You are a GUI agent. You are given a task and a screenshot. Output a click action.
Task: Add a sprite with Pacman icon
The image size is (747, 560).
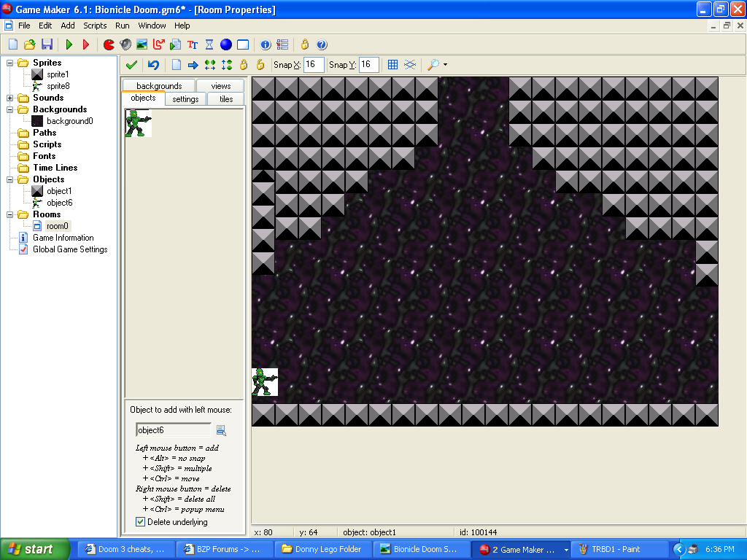109,44
